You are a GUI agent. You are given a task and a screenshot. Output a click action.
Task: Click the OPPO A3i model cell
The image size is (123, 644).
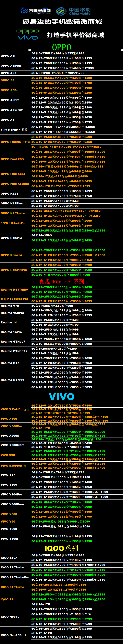[x=15, y=56]
